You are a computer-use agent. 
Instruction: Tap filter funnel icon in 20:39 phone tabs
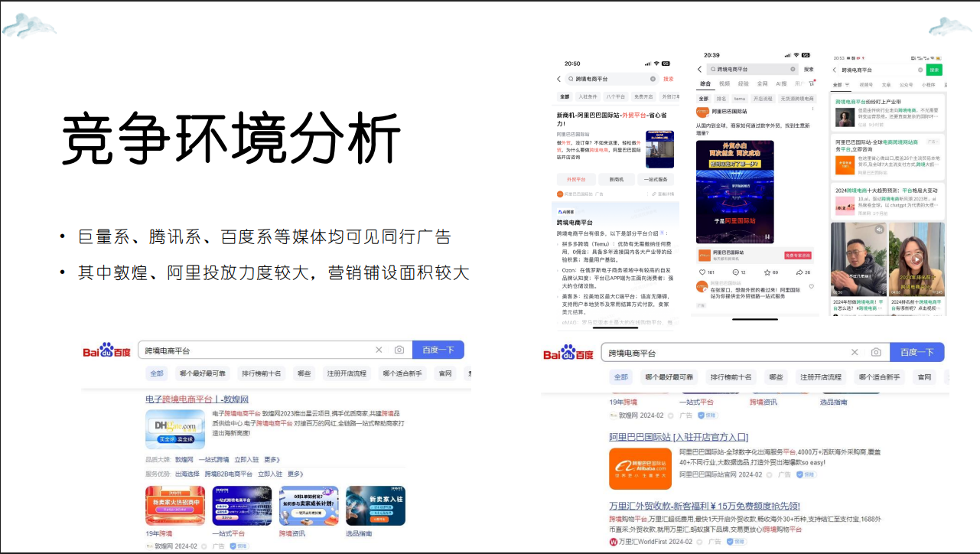(811, 83)
